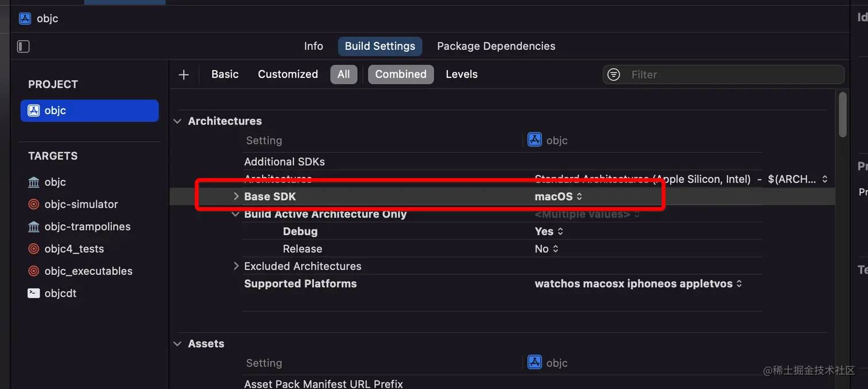Click the objc project file icon in header
Image resolution: width=868 pixels, height=389 pixels.
pos(25,18)
